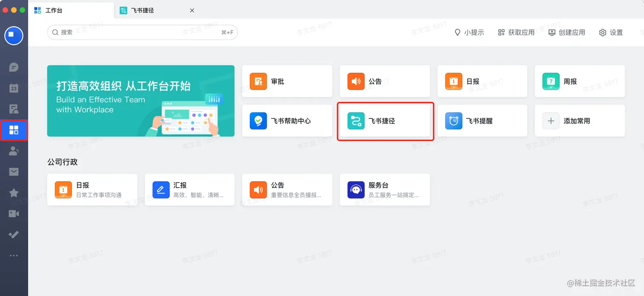
Task: Open the 日报 app in top grid
Action: coord(482,81)
